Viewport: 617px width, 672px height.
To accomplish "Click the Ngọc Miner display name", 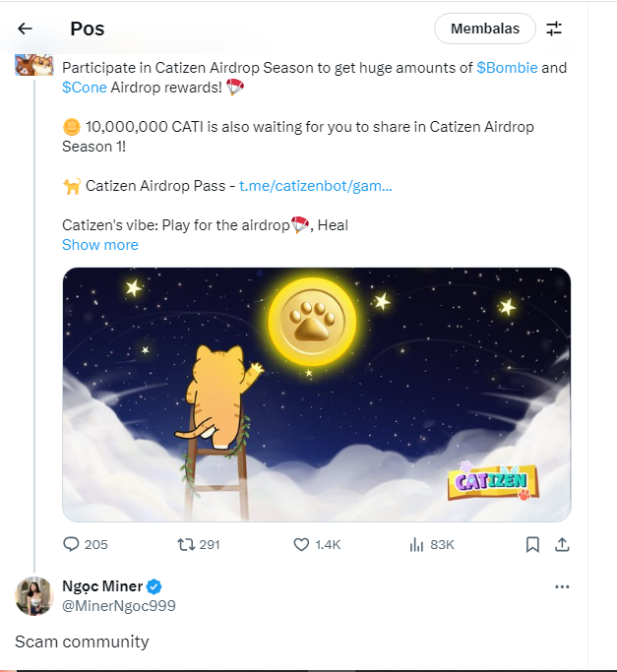I will click(101, 586).
